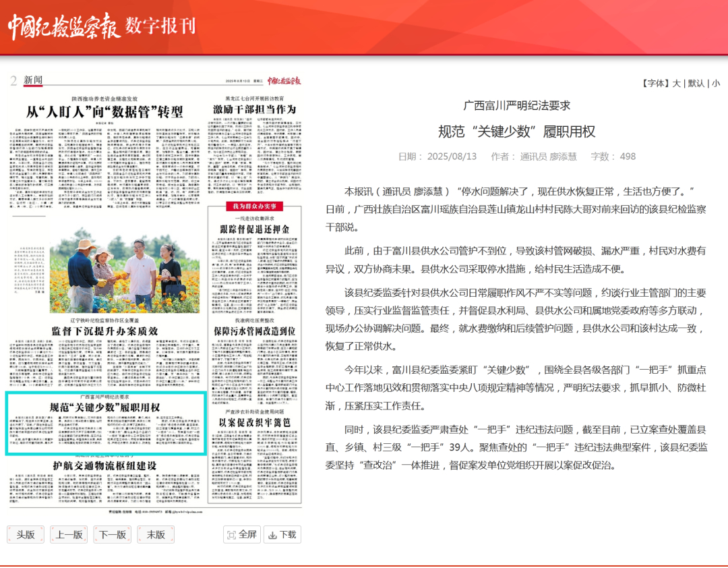Screen dimensions: 728x568
Task: Open article 跟踪督促退还押金
Action: [254, 229]
